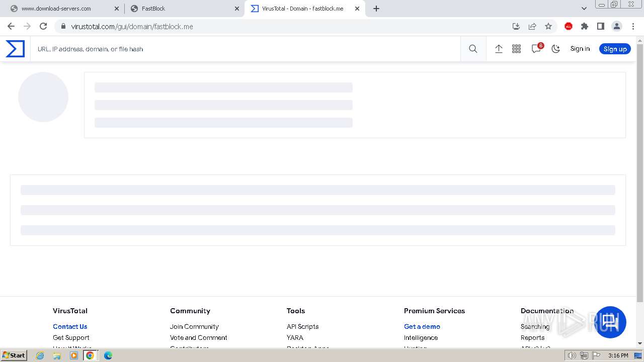Click the volume speaker tray icon
The image size is (644, 362).
(572, 355)
